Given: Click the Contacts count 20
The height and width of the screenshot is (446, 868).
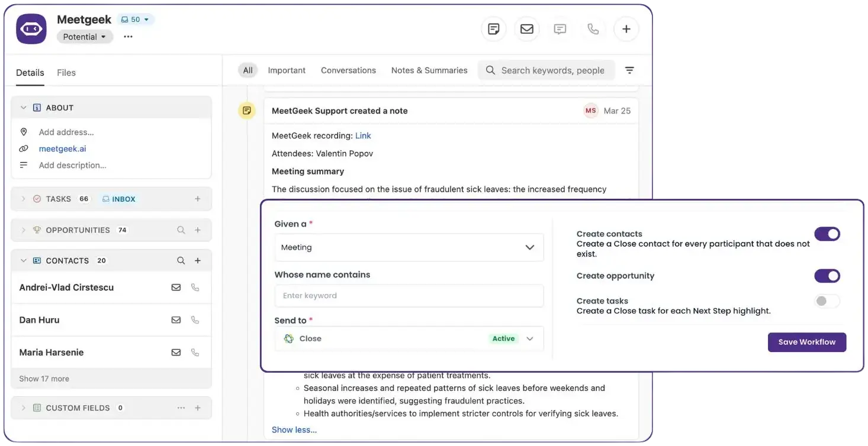Looking at the screenshot, I should click(101, 261).
